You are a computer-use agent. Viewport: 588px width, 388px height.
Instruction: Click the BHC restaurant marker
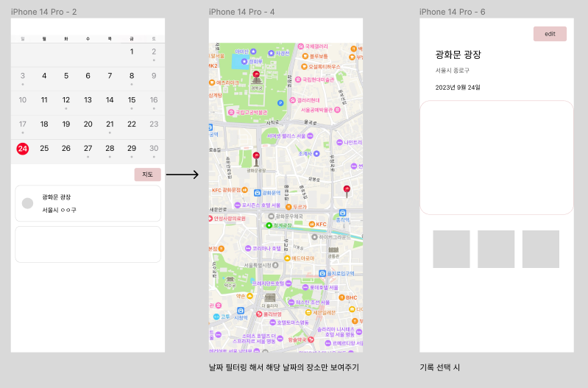341,297
